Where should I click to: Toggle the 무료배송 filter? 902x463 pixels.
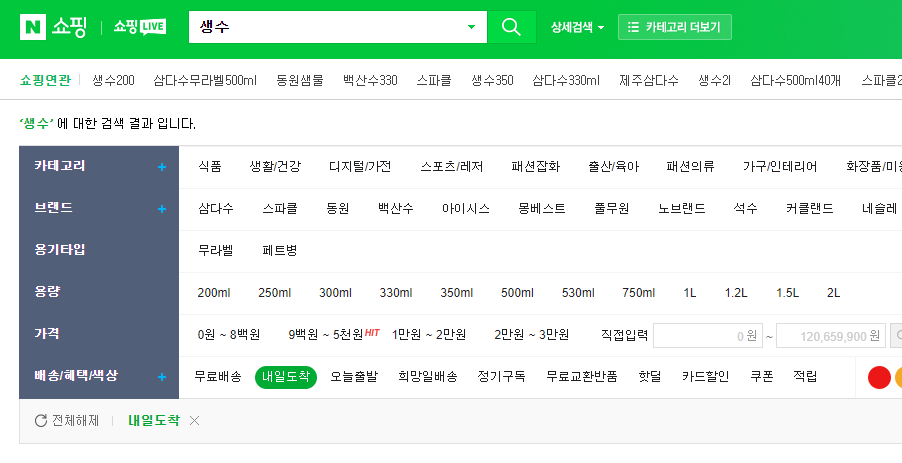[x=218, y=377]
